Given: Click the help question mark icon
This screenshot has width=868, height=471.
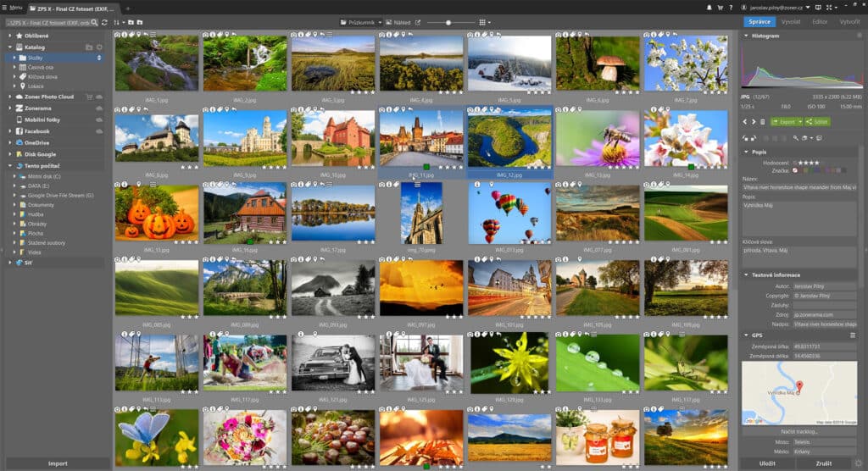Looking at the screenshot, I should (x=731, y=8).
